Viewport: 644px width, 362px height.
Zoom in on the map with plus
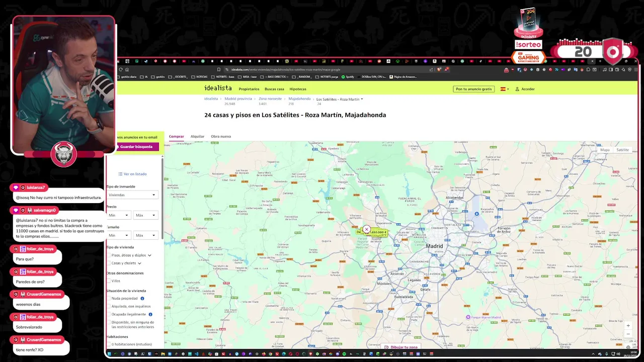[628, 326]
